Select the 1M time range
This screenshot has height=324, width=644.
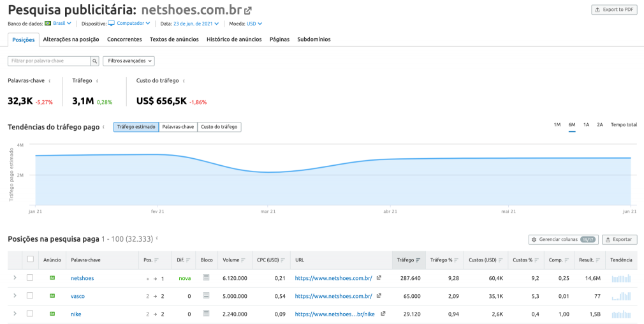(557, 125)
